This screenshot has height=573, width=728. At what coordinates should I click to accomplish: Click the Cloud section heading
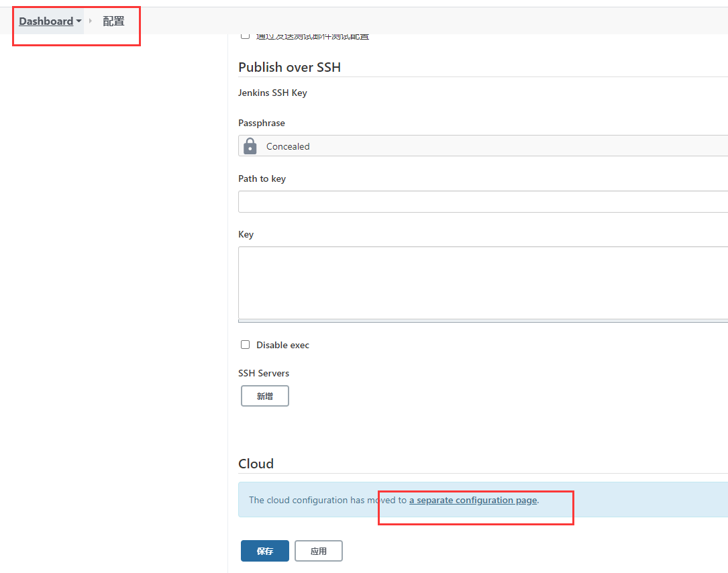click(256, 464)
